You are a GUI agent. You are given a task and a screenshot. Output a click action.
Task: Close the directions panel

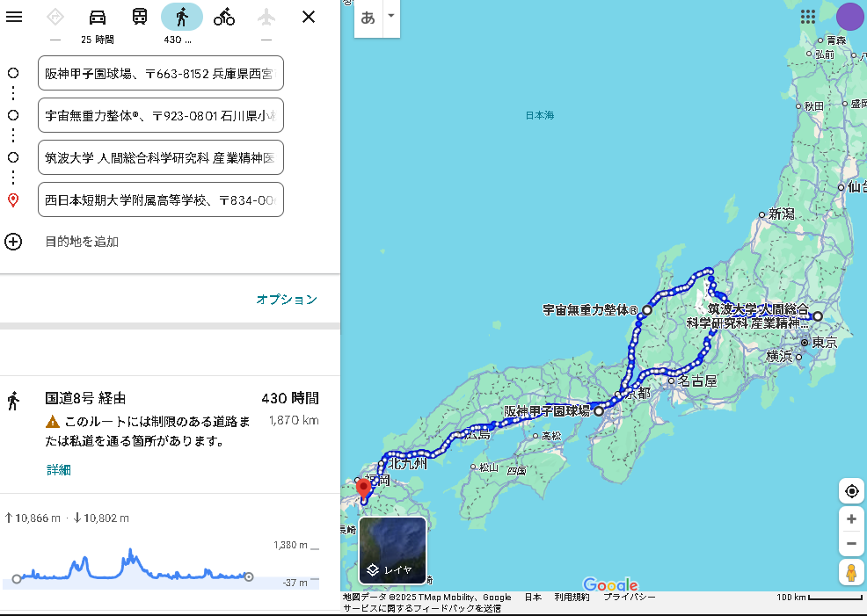[x=309, y=17]
